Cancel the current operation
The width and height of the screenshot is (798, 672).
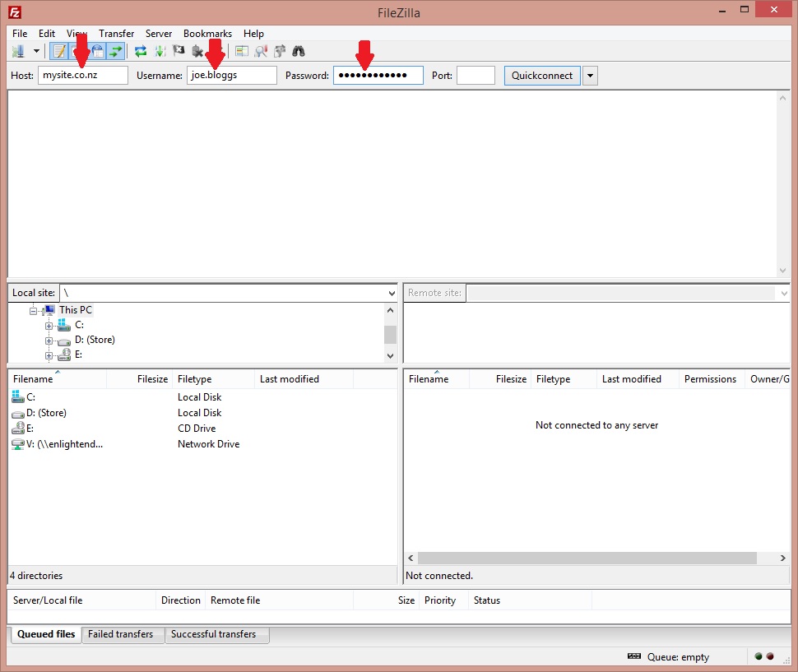pos(179,51)
